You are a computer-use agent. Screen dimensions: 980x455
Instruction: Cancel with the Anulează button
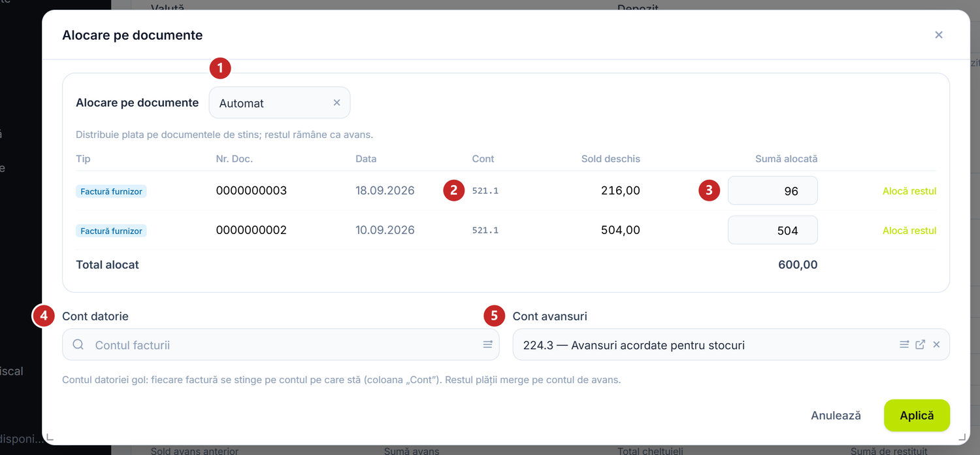coord(836,415)
